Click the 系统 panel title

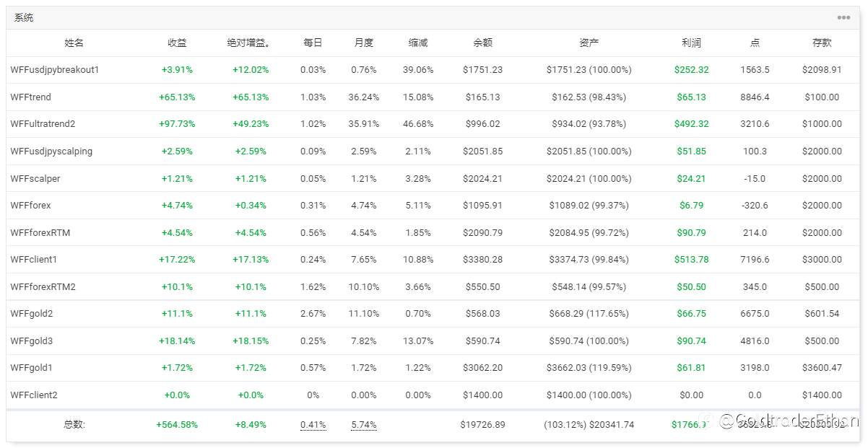coord(24,18)
